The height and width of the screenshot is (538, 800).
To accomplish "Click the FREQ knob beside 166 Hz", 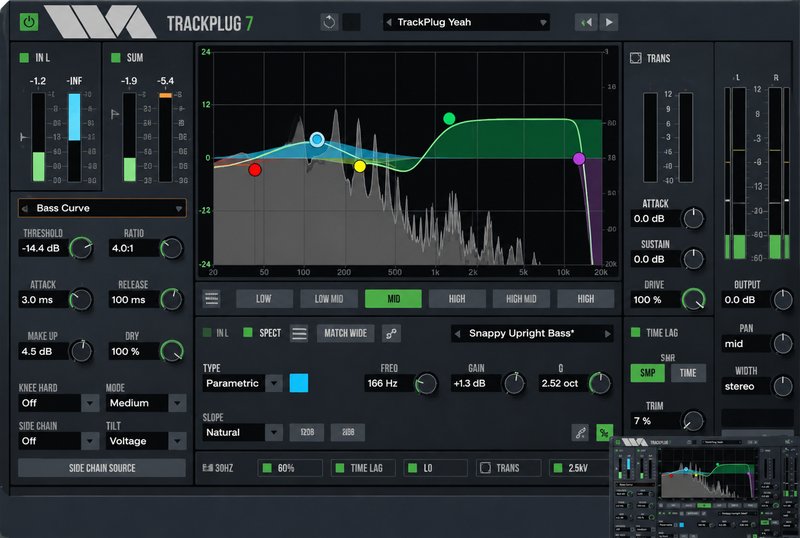I will point(426,384).
